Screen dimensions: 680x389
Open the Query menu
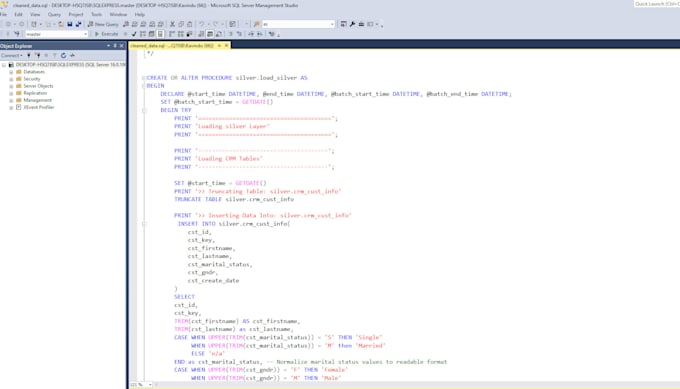[54, 14]
